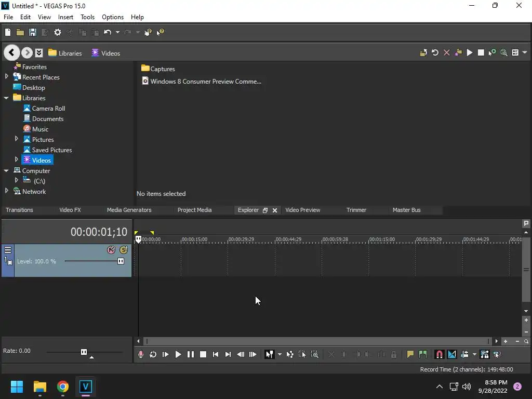Stop timeline playback
532x399 pixels.
203,354
